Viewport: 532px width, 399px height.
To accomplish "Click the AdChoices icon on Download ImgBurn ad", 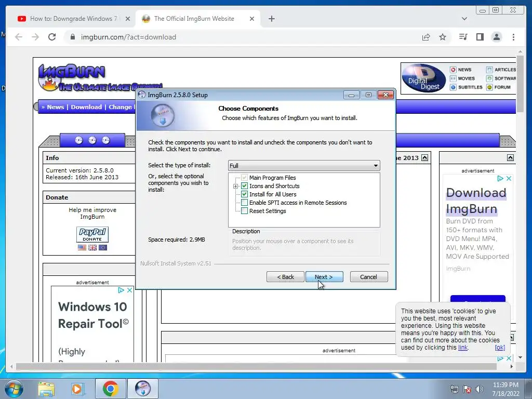I will coord(500,178).
